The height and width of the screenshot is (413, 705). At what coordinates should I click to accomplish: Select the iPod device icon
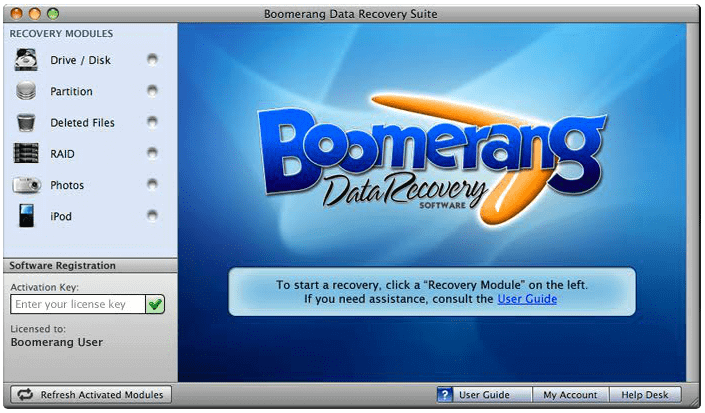tap(26, 216)
